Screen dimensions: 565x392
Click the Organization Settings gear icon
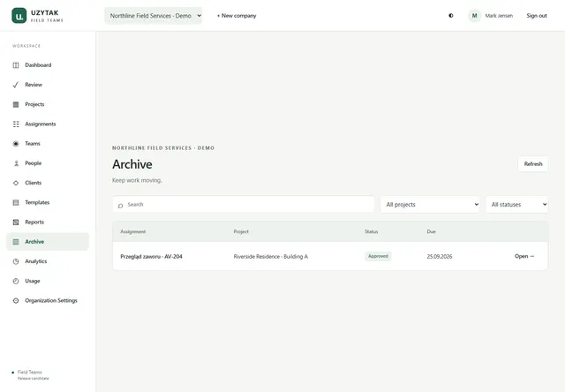pyautogui.click(x=16, y=301)
